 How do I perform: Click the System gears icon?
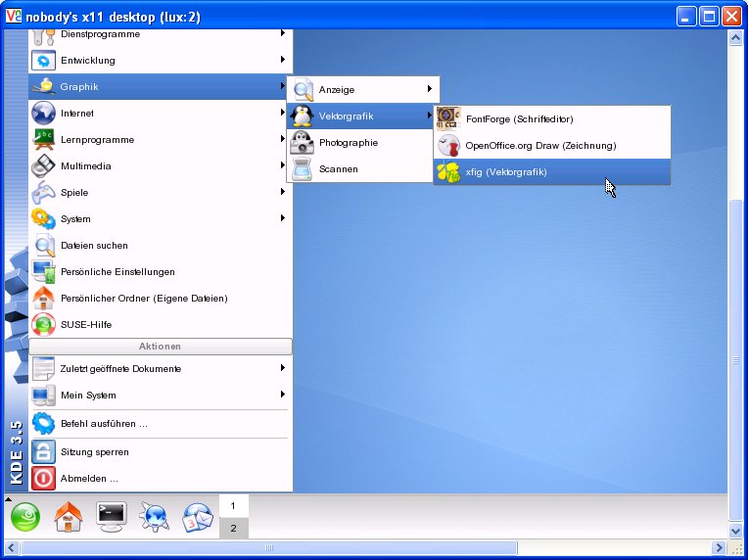(43, 219)
